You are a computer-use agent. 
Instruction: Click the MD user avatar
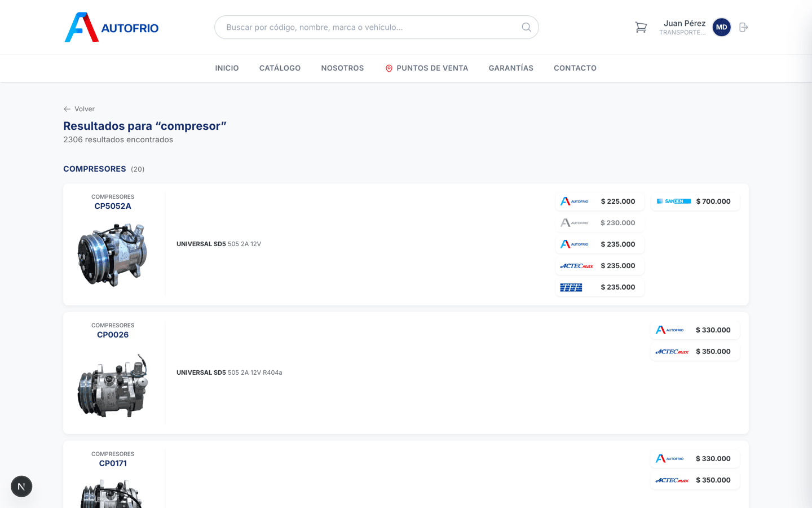(721, 27)
